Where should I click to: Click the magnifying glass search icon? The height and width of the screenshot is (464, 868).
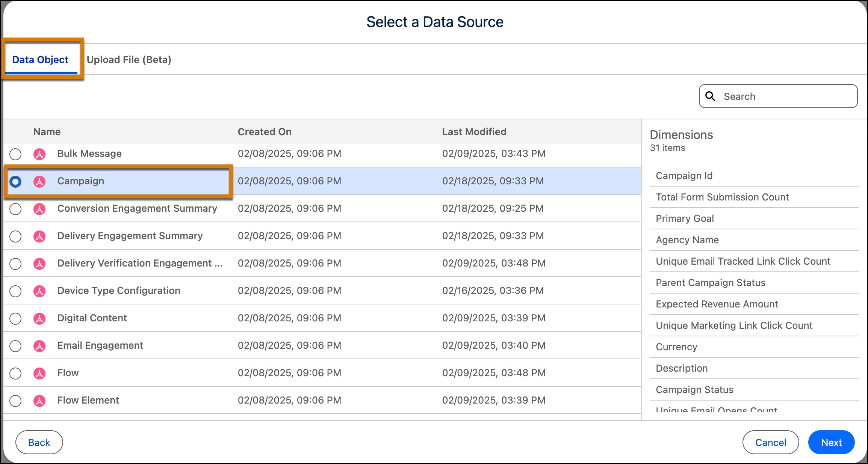(x=710, y=96)
